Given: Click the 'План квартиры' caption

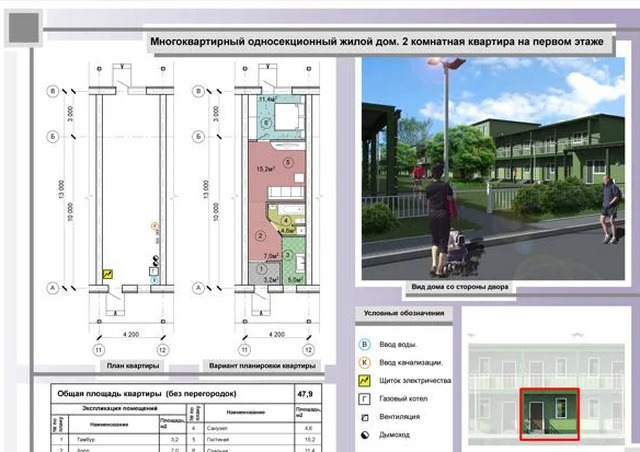Looking at the screenshot, I should pyautogui.click(x=133, y=365).
